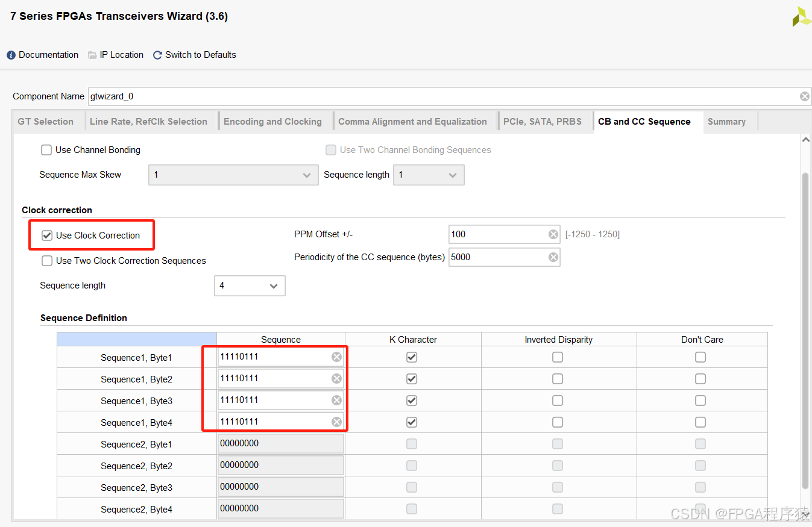
Task: Switch to the Encoding and Clocking tab
Action: [273, 122]
